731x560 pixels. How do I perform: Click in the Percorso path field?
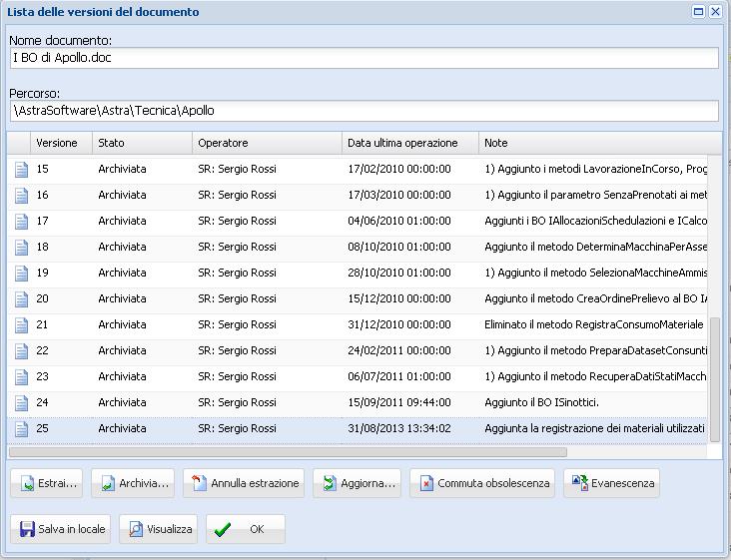point(364,111)
